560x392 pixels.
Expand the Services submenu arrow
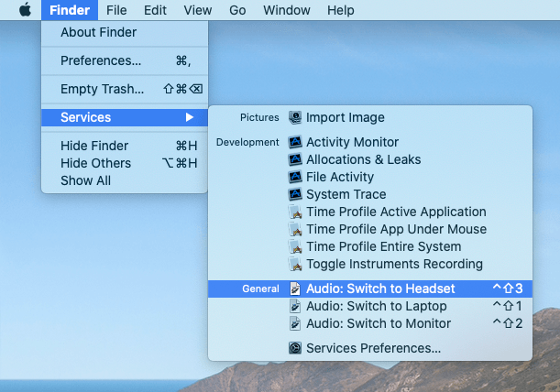coord(190,117)
